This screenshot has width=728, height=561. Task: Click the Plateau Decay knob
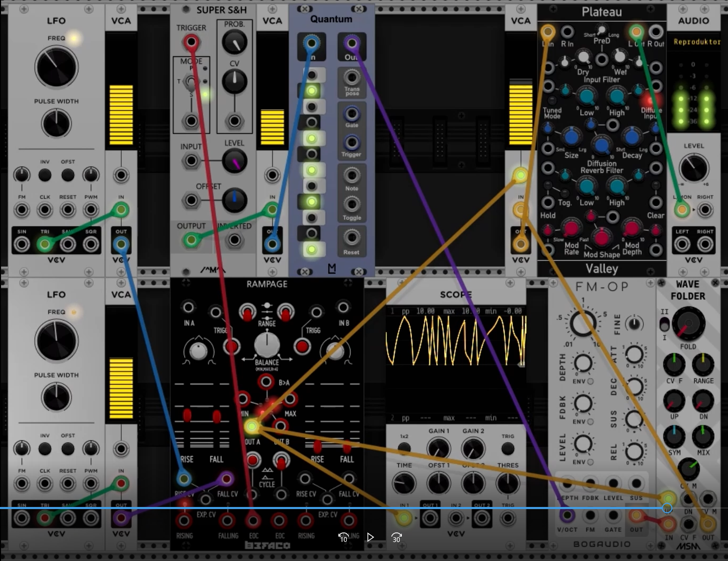632,137
